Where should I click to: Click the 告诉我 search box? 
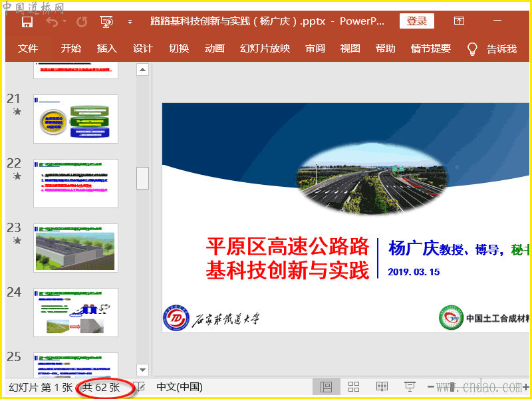(x=501, y=49)
